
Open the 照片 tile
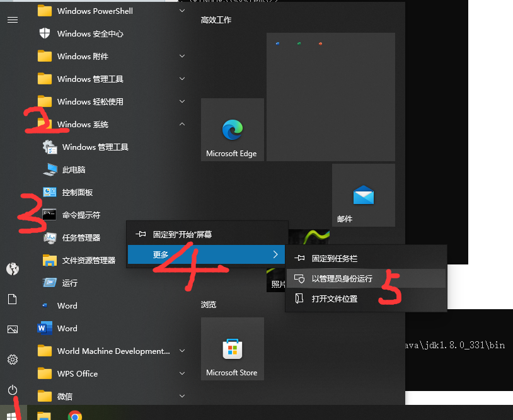tap(275, 280)
